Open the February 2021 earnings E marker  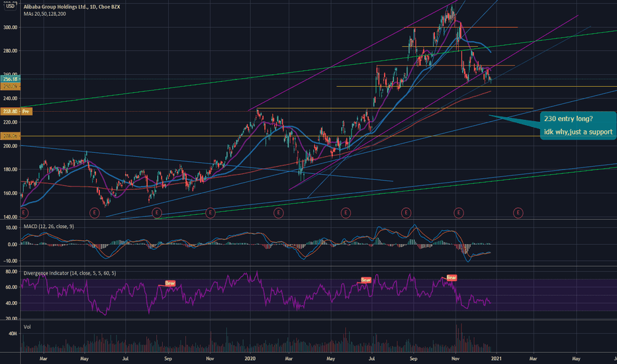coord(518,213)
